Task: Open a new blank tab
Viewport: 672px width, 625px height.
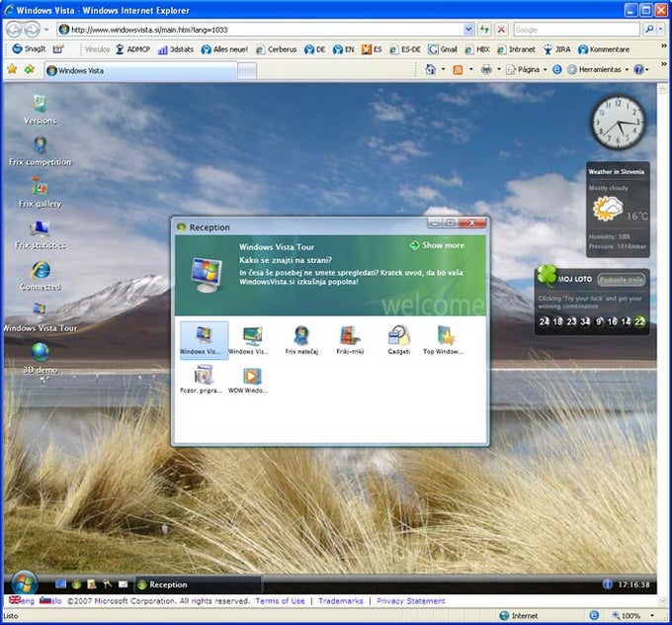Action: pos(247,71)
